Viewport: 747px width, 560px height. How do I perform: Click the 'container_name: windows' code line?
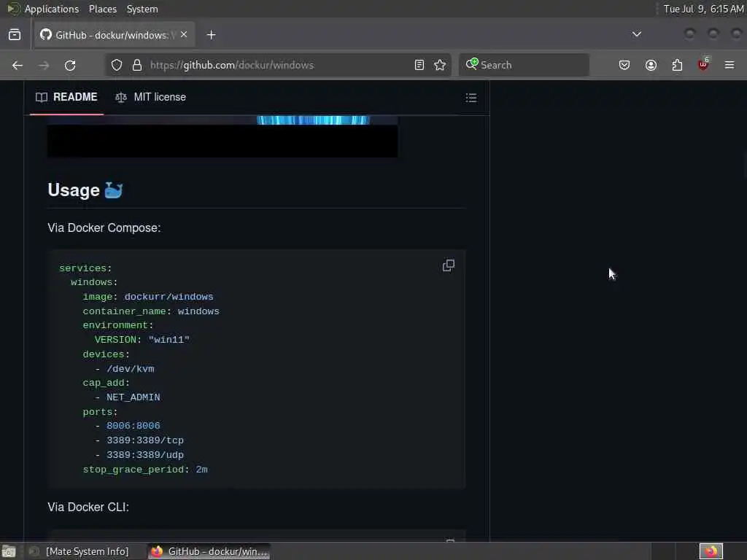coord(151,311)
